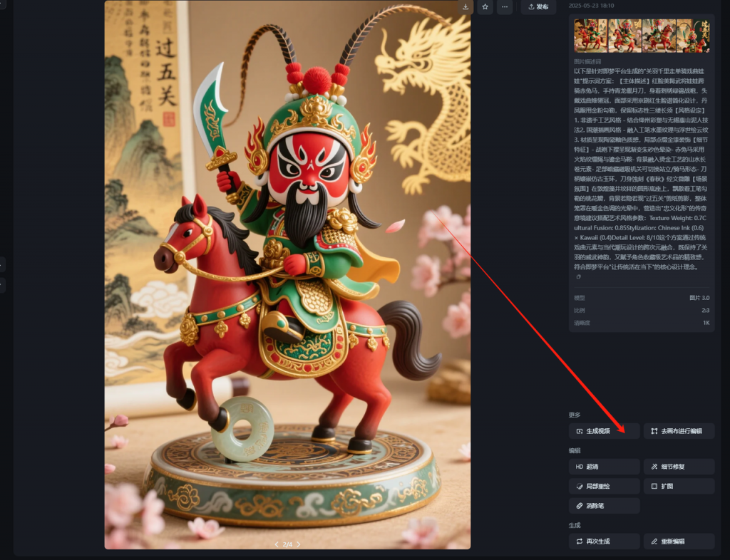Click 再次生成 to regenerate
The height and width of the screenshot is (560, 730).
click(605, 541)
